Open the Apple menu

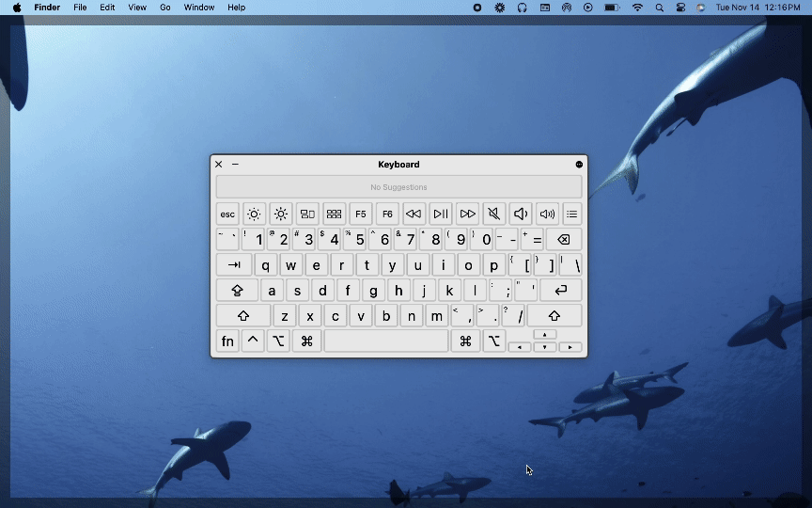17,8
